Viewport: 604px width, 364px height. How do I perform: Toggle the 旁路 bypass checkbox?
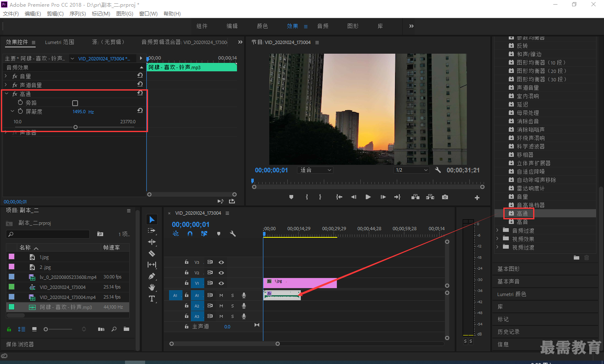point(75,103)
